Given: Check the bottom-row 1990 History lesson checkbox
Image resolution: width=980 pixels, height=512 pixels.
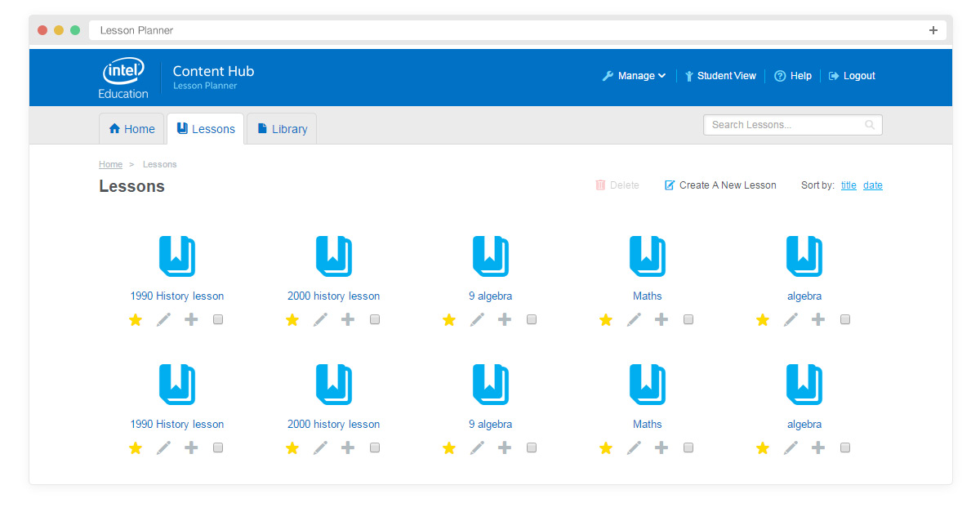Looking at the screenshot, I should point(218,447).
